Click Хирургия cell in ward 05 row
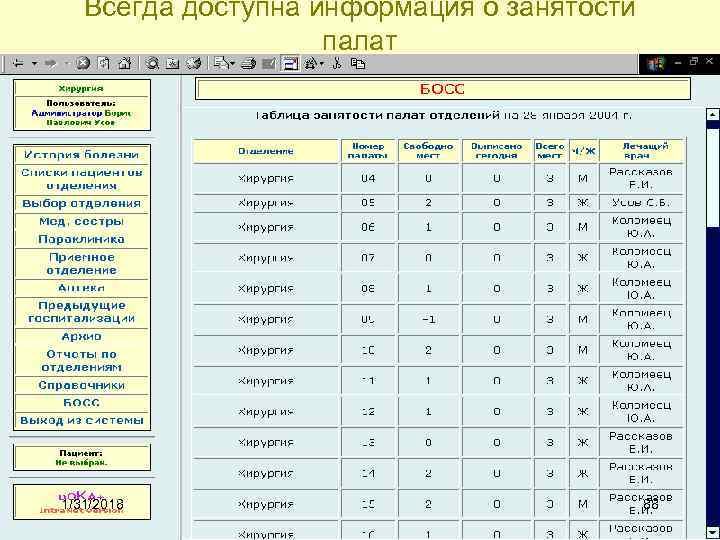This screenshot has height=540, width=720. pyautogui.click(x=265, y=202)
